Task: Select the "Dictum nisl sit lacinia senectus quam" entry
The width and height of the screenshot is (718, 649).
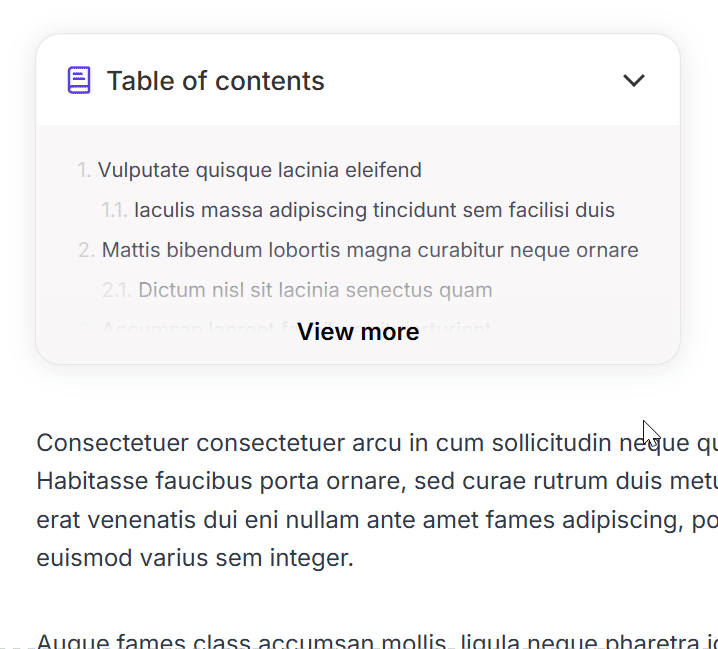Action: [x=315, y=291]
